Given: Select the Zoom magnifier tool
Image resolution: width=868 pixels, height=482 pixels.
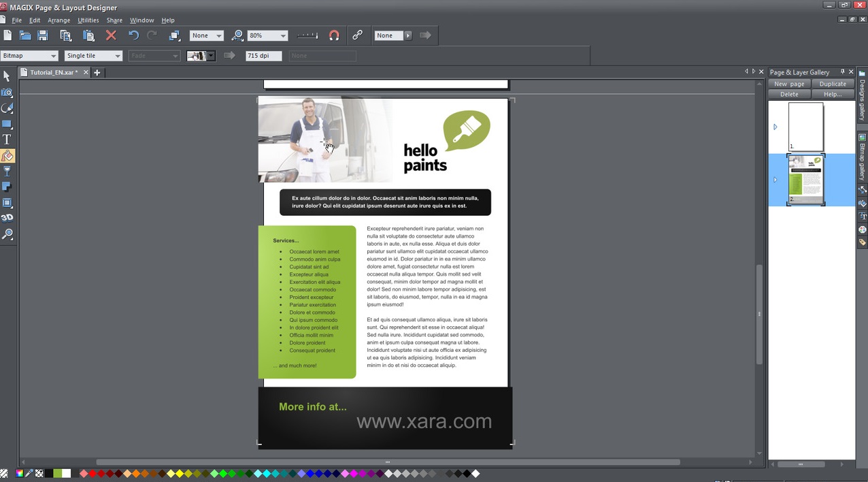Looking at the screenshot, I should pyautogui.click(x=7, y=234).
